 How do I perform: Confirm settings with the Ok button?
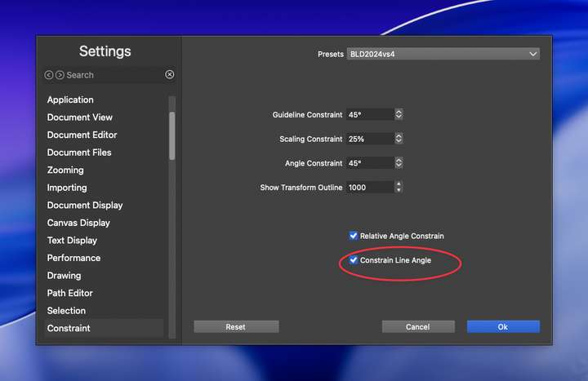click(503, 326)
